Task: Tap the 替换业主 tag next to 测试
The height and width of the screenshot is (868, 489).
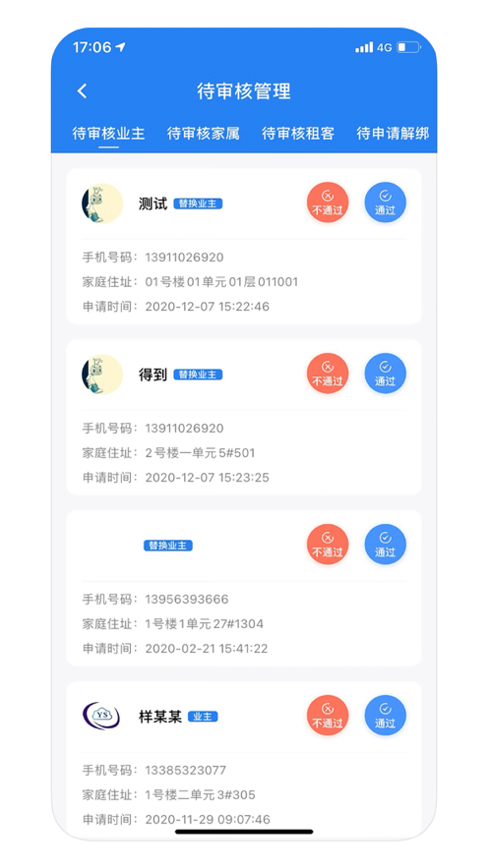Action: (199, 203)
